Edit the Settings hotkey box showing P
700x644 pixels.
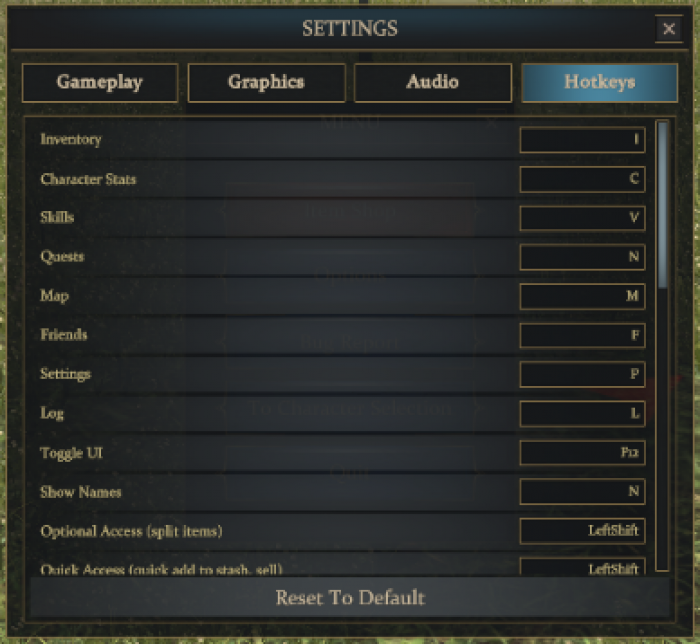582,374
